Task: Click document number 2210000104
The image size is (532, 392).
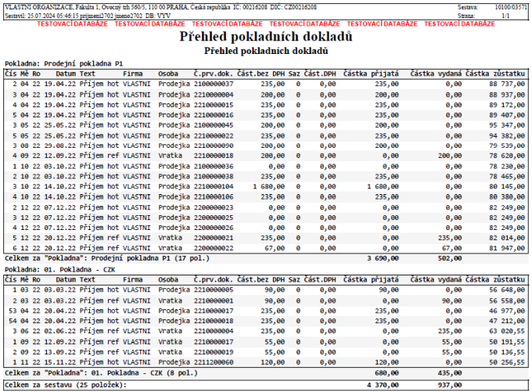Action: coord(214,187)
